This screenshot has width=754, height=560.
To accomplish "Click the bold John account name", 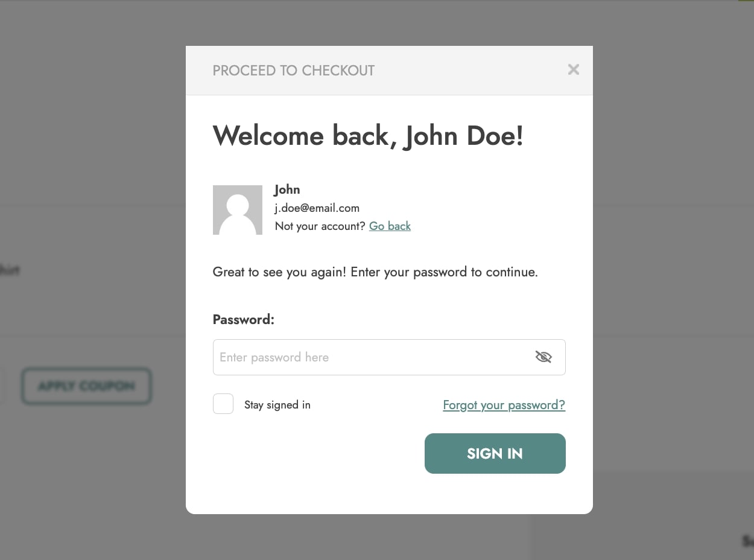I will [287, 189].
